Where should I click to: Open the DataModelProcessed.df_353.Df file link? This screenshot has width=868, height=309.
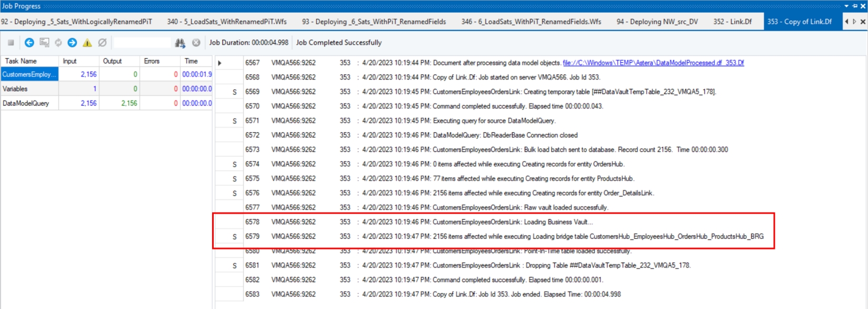click(x=653, y=63)
